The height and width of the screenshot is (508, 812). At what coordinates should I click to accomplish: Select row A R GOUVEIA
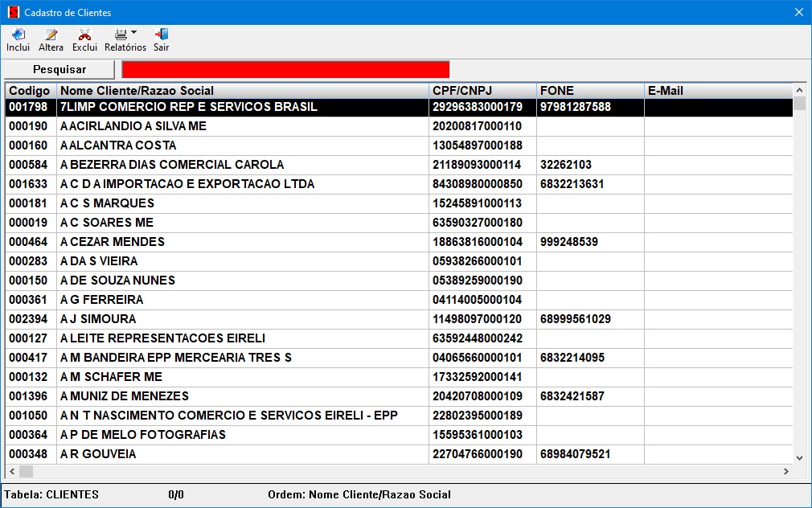[x=399, y=454]
